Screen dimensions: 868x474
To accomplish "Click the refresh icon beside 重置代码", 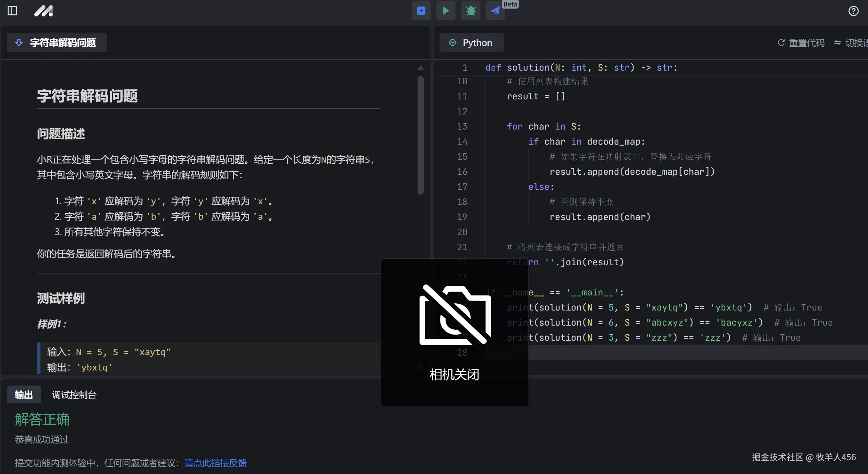I will [x=781, y=42].
